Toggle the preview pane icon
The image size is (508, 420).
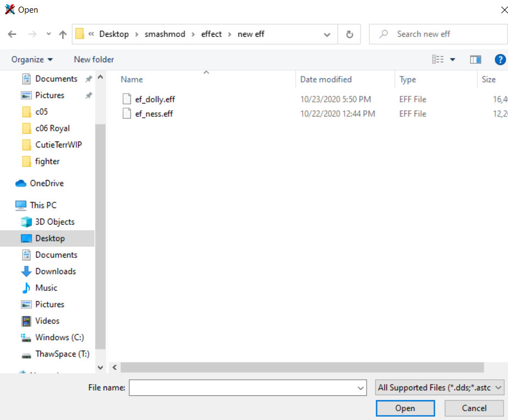pos(476,59)
